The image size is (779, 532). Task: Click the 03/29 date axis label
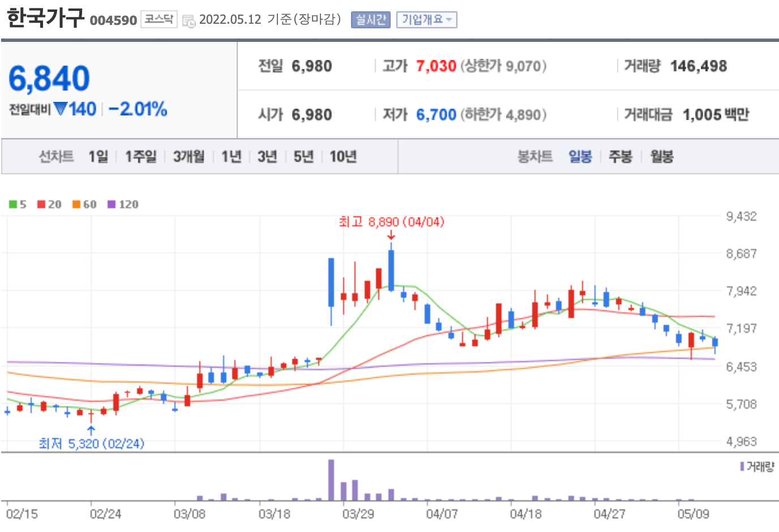click(358, 514)
